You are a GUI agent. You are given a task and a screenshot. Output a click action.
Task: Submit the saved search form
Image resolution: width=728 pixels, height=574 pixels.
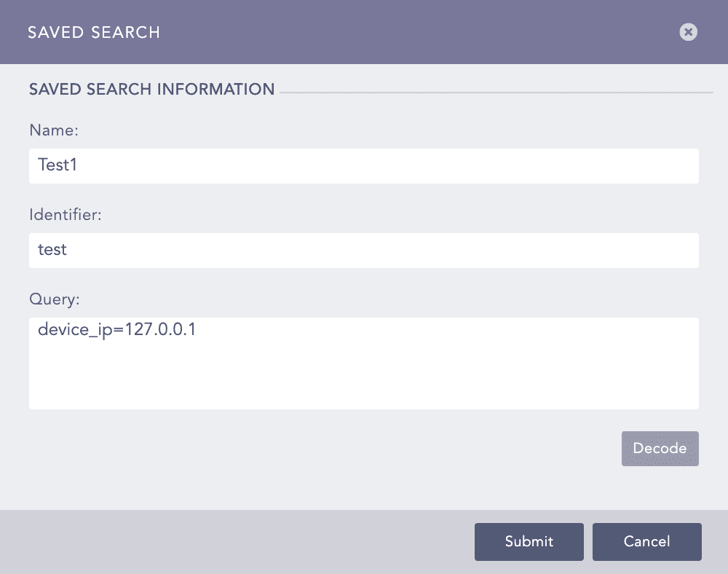click(x=529, y=542)
